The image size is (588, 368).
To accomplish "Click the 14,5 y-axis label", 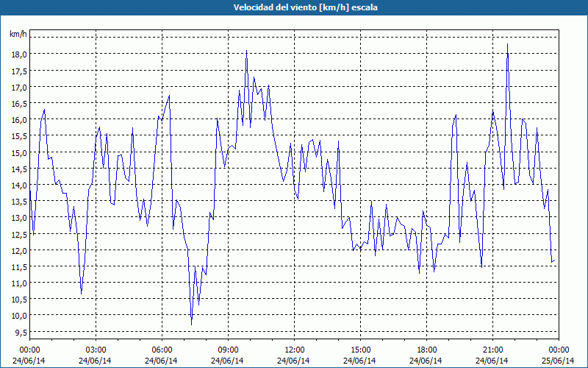I will click(x=20, y=169).
